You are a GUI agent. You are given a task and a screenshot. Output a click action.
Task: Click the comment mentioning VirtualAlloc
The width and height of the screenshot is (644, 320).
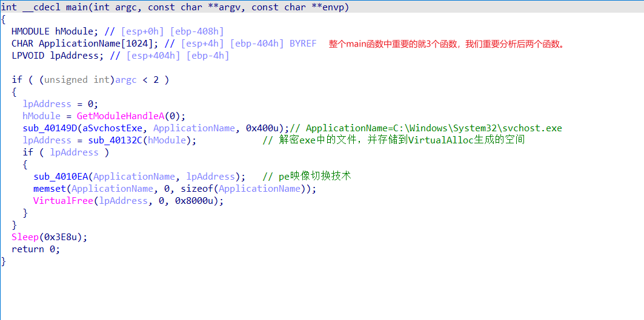click(394, 140)
